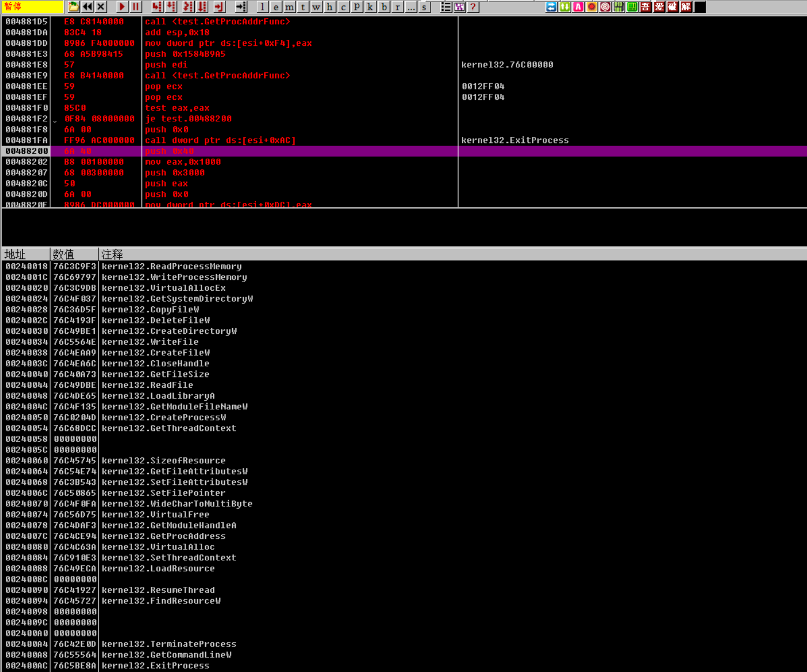Pause execution with the red pause icon
The height and width of the screenshot is (672, 807).
click(135, 6)
